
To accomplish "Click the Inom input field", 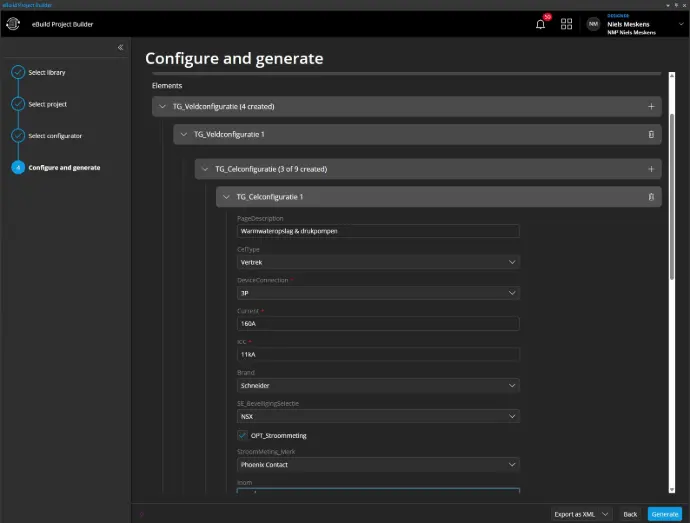I will [378, 490].
